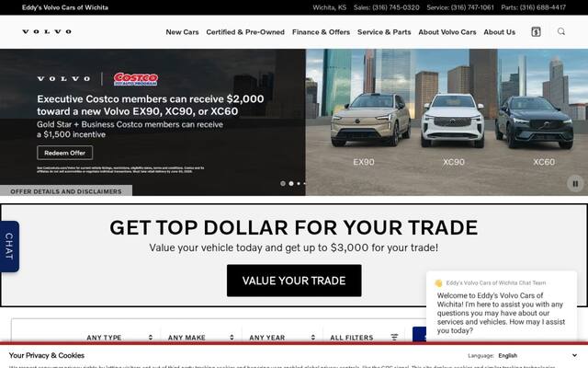Viewport: 588px width, 368px height.
Task: Open the Language English dropdown
Action: click(537, 355)
